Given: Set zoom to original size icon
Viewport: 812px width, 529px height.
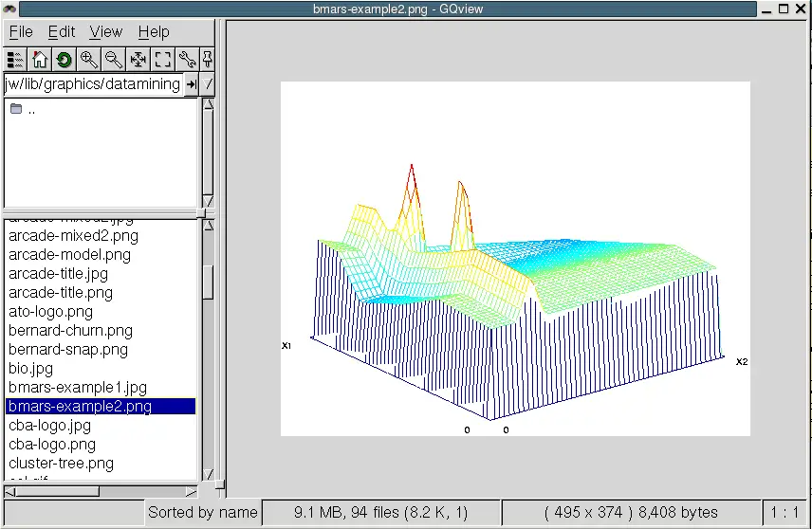Looking at the screenshot, I should (x=162, y=60).
